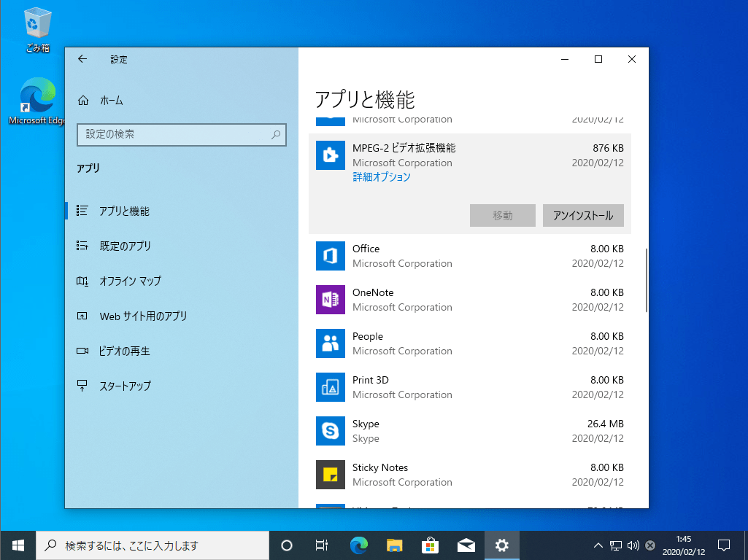Open ビデオの再生 in the sidebar
The image size is (748, 560).
point(181,351)
